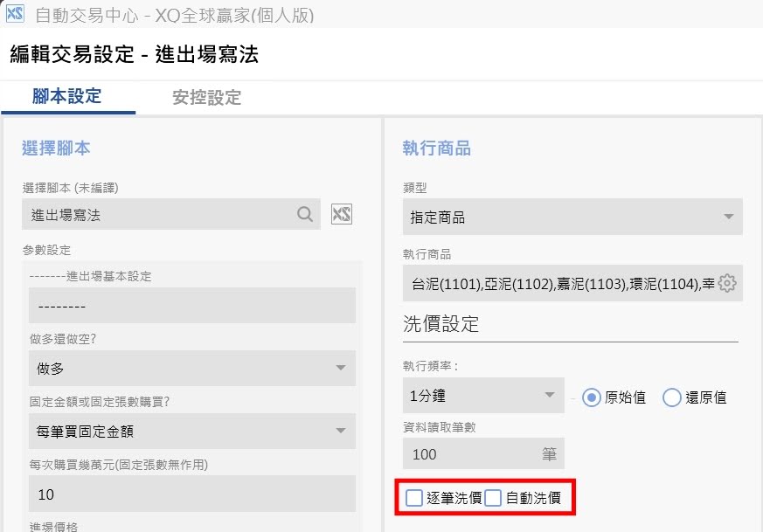Viewport: 763px width, 532px height.
Task: Open the 每筆買固定金額 dropdown
Action: [x=341, y=431]
